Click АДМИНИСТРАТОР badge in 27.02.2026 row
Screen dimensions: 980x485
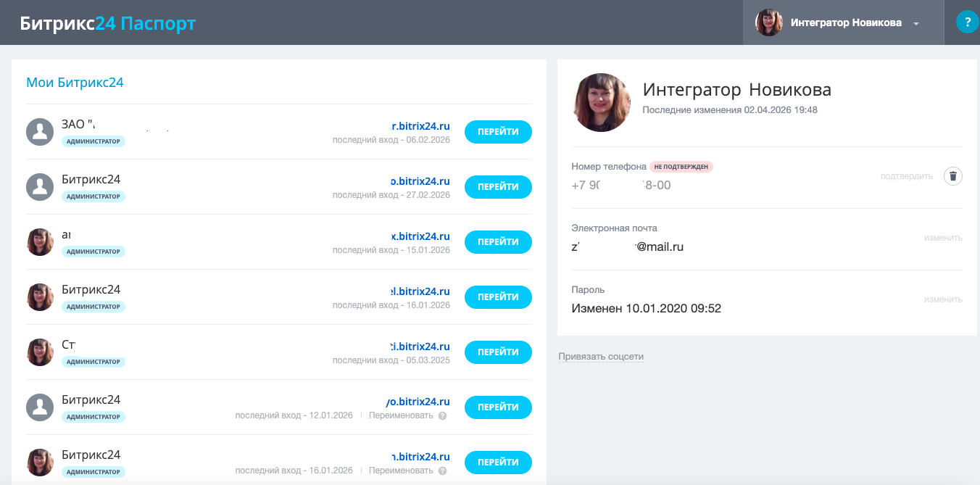tap(94, 196)
